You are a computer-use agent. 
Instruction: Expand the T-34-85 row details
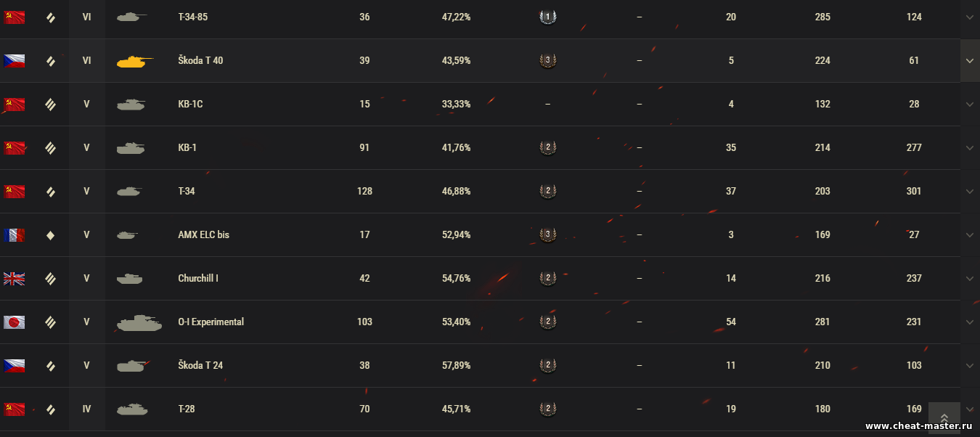[x=970, y=17]
